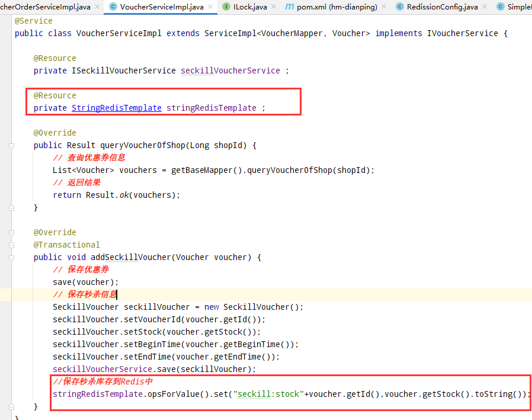Click the fold end marker at queryVoucherOfShop closing brace
This screenshot has width=532, height=420.
[11, 208]
